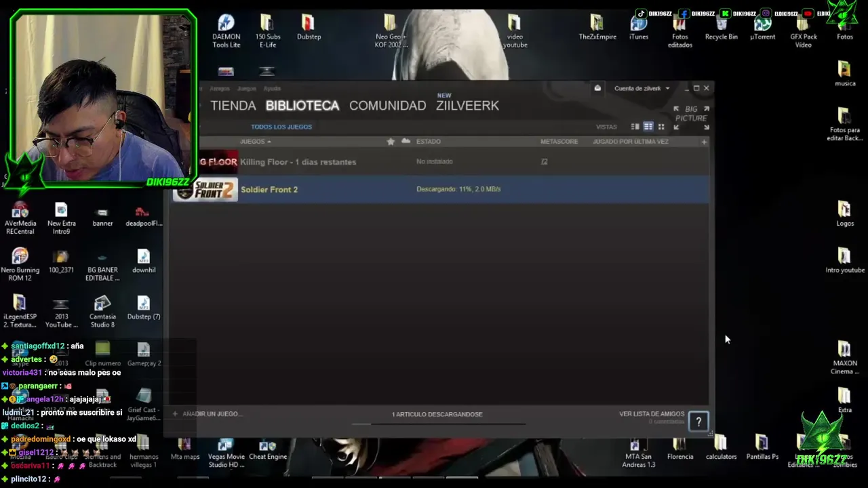Open the Juegos menu
This screenshot has width=868, height=488.
coord(246,89)
